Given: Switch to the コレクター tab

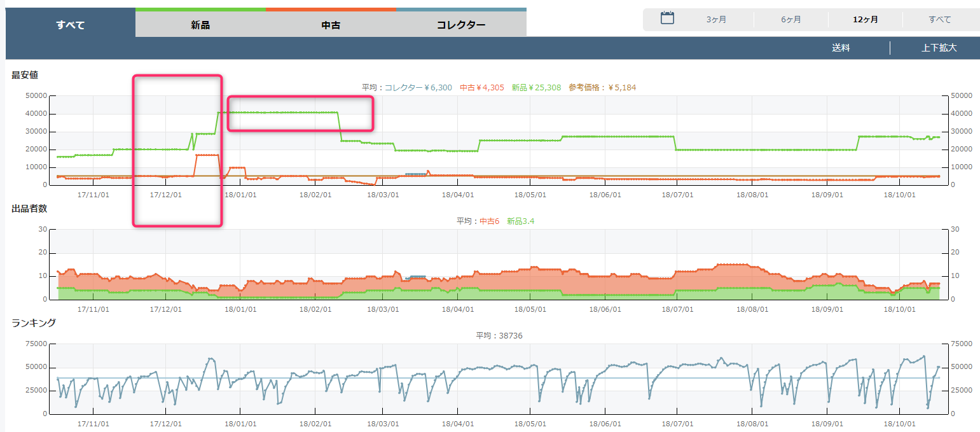Looking at the screenshot, I should (x=461, y=25).
